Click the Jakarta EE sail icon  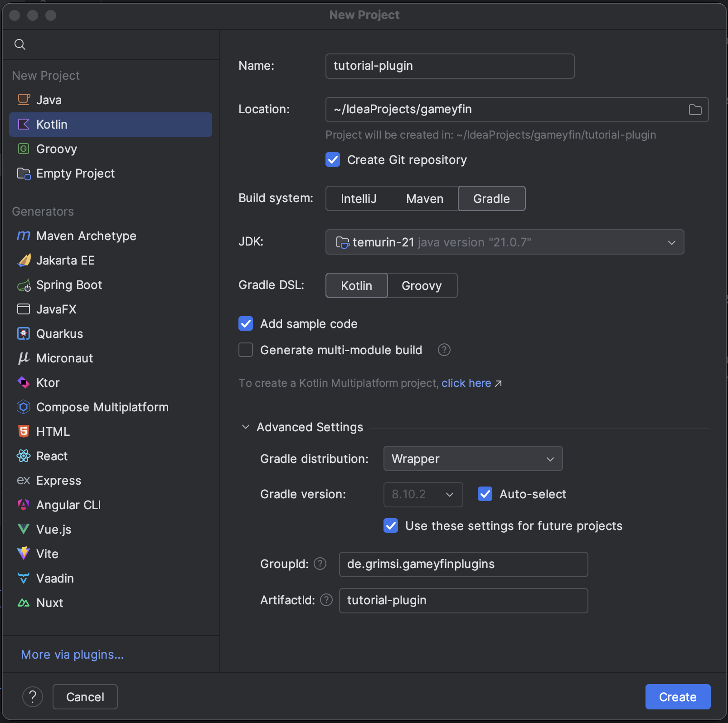24,260
